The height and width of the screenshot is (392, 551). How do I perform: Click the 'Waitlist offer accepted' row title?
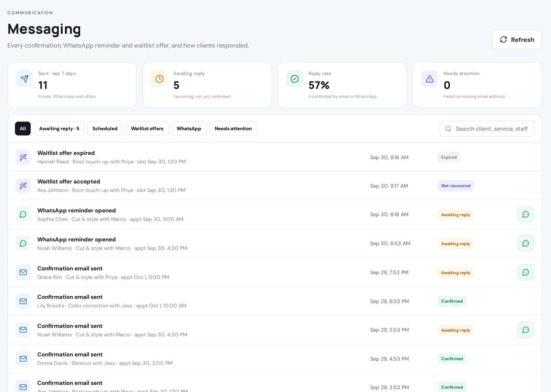coord(69,181)
